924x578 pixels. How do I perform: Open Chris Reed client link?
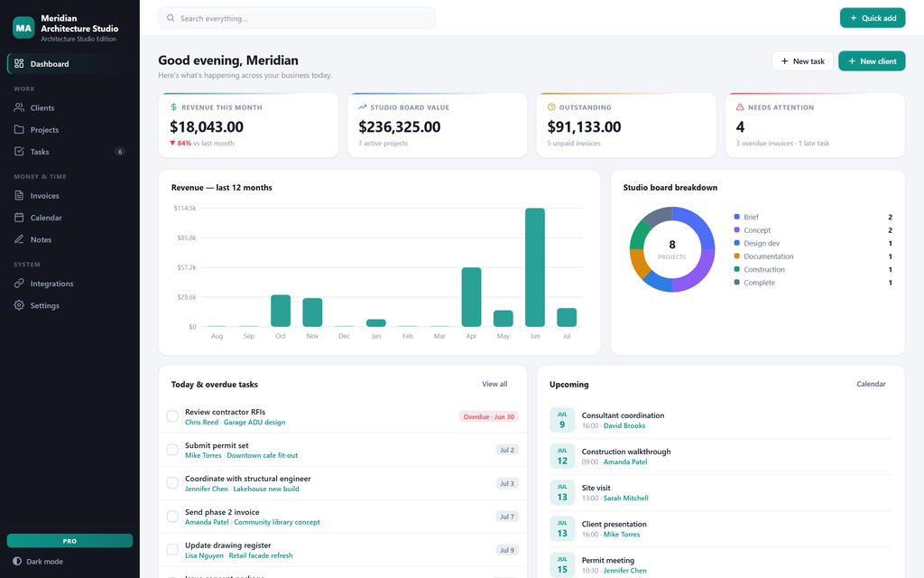click(x=201, y=423)
